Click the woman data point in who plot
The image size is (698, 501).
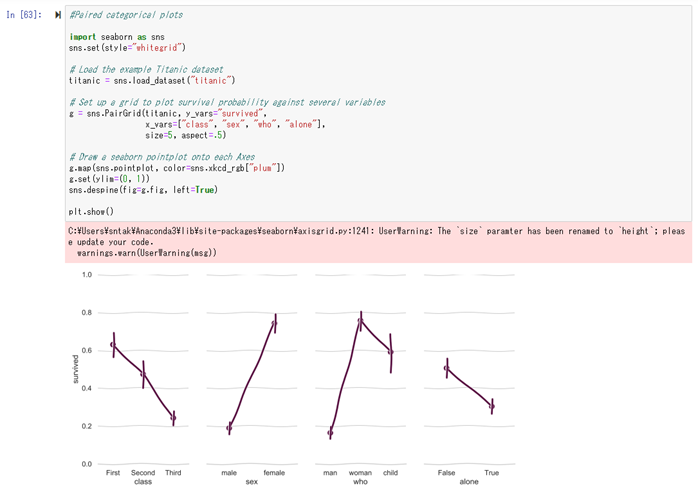point(360,321)
